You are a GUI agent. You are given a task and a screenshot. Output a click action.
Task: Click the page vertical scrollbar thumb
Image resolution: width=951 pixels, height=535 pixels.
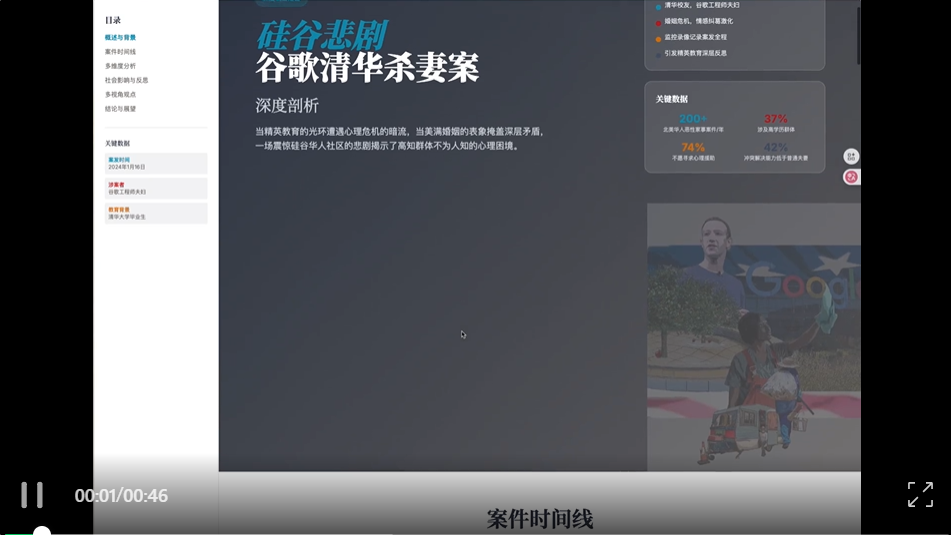[858, 35]
